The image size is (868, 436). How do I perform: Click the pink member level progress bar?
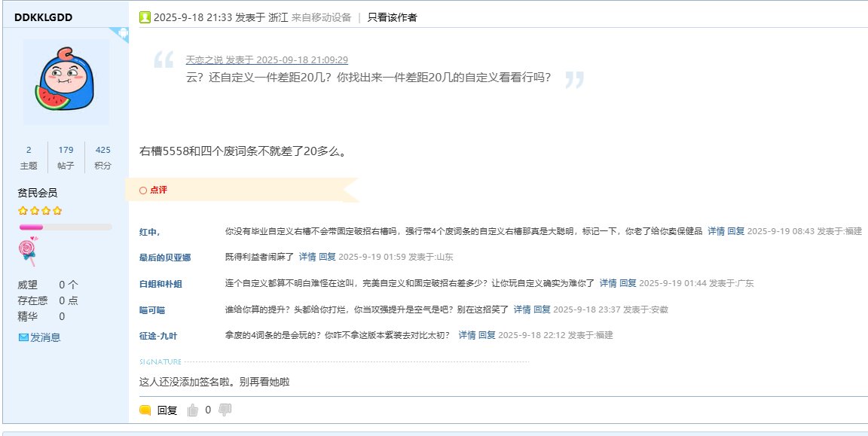tap(65, 227)
